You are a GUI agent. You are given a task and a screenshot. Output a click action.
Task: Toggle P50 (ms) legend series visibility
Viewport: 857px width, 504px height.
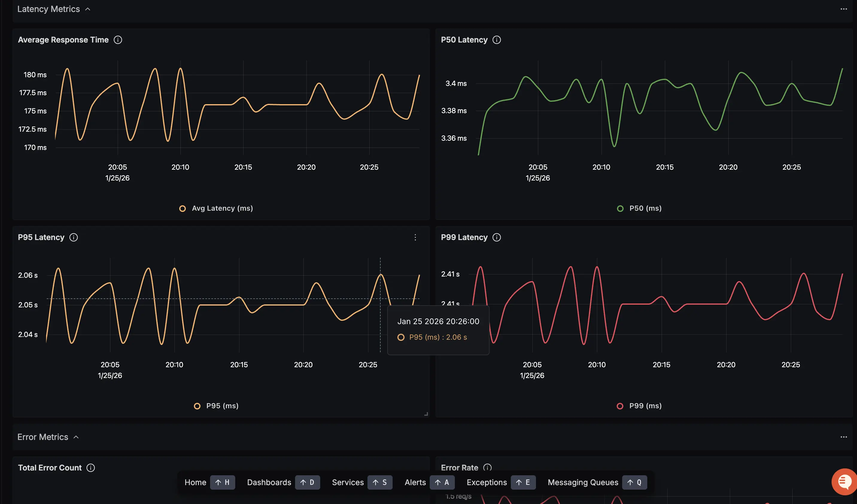tap(645, 208)
